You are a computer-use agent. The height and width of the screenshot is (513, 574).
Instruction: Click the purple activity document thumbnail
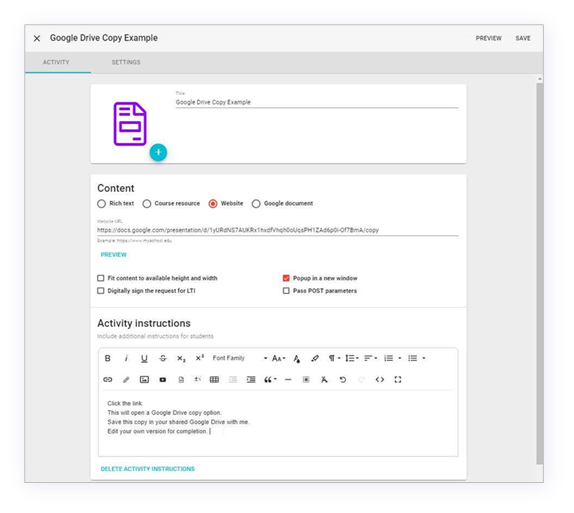130,123
